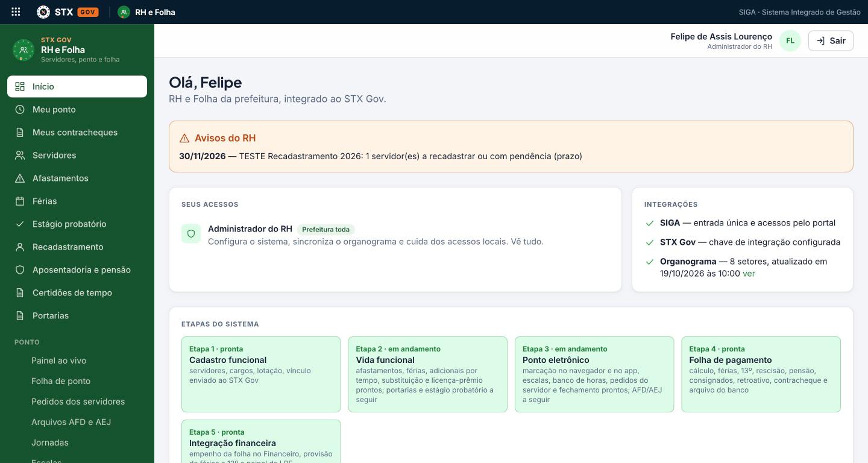Click the warning icon in Avisos do RH
Screen dimensions: 868x463
[x=184, y=138]
